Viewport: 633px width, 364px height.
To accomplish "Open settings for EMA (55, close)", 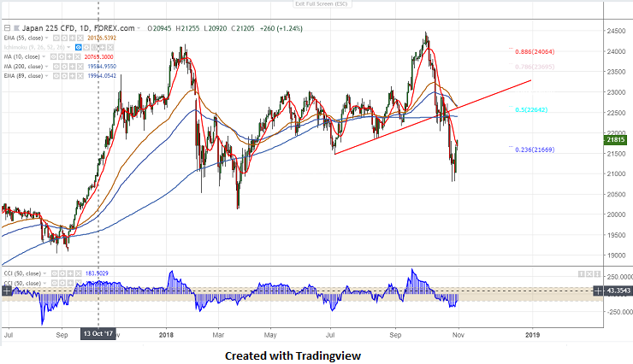I will point(64,38).
